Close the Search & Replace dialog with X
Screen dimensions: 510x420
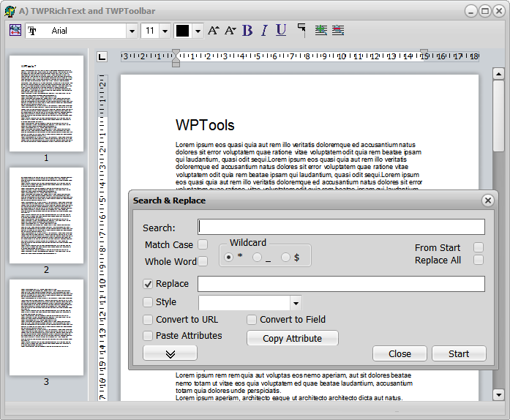(488, 200)
